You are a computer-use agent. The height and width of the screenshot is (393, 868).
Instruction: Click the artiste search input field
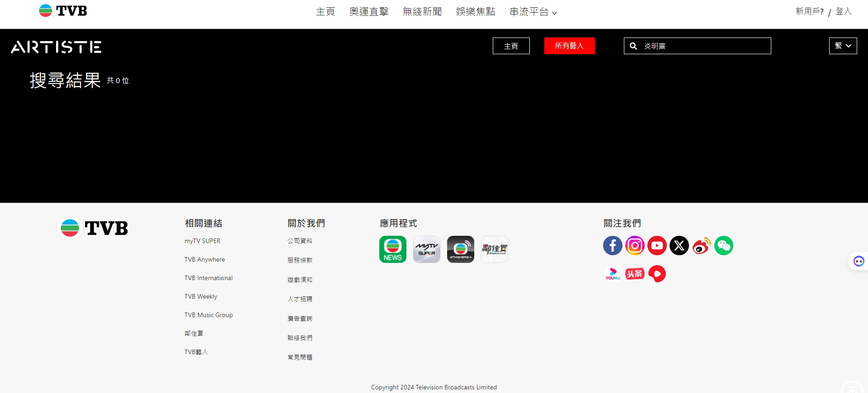click(705, 46)
